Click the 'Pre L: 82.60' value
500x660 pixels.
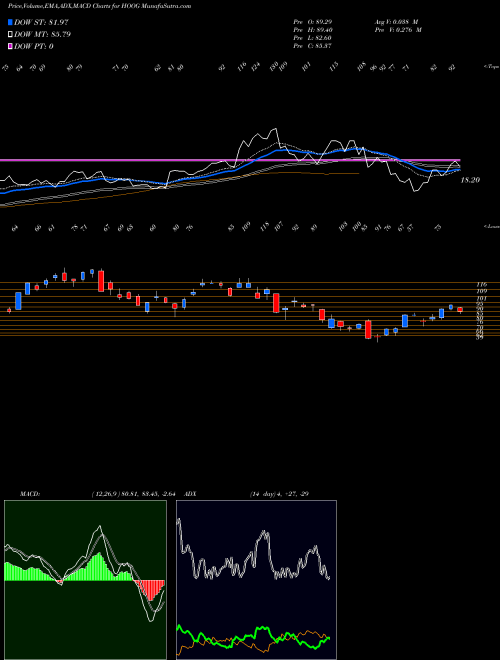pyautogui.click(x=313, y=38)
